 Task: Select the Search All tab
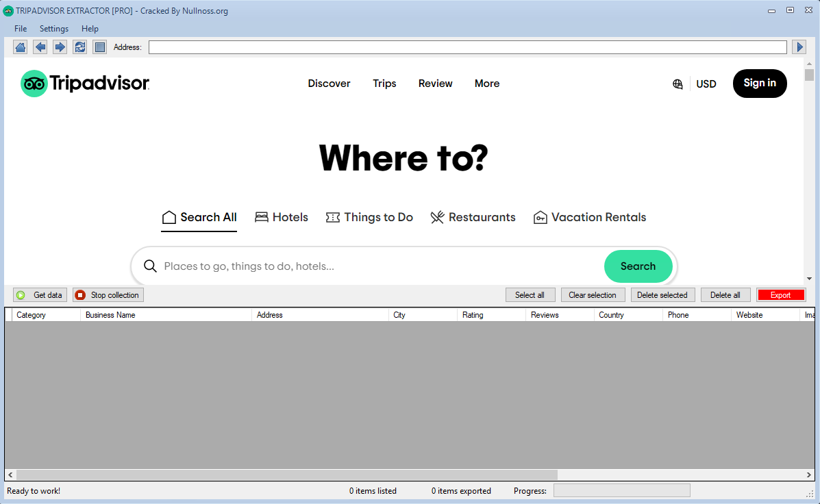point(199,218)
